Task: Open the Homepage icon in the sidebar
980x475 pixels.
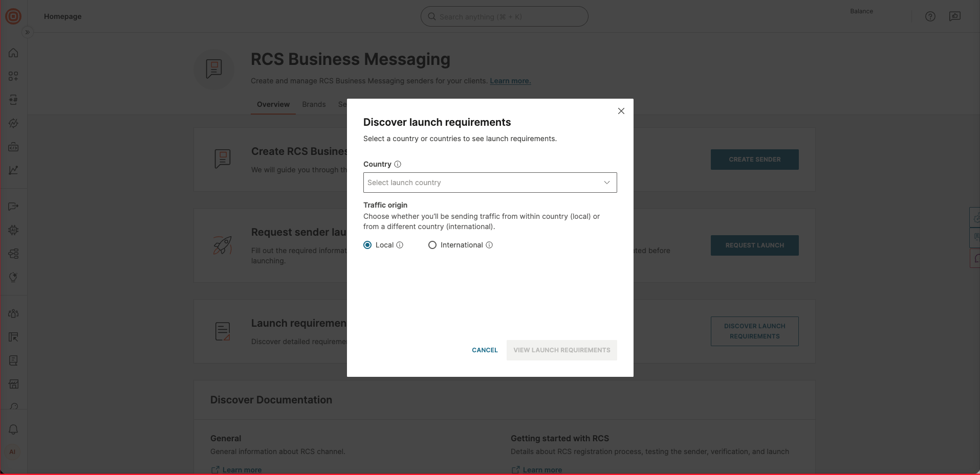Action: [13, 52]
